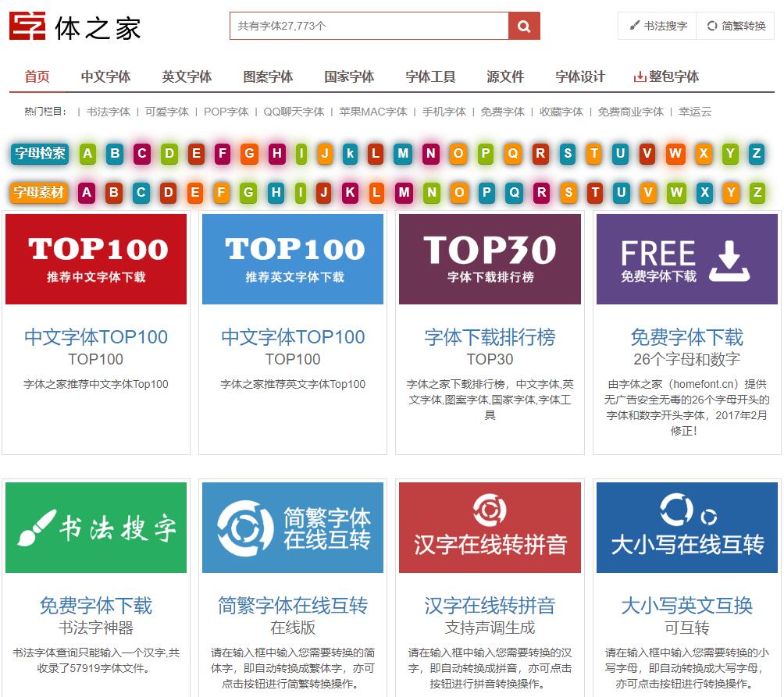Screen dimensions: 784x697
Task: Click the 大小写在线互转 blue banner
Action: 686,527
